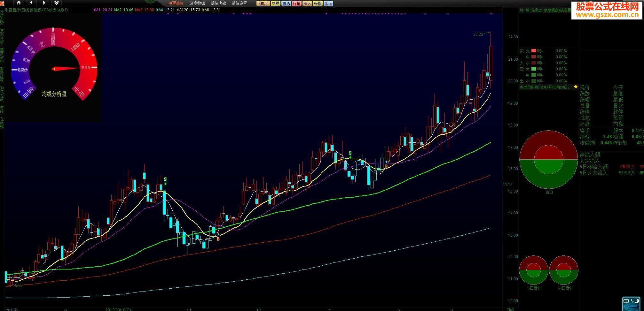Switch to the 分时走势 side tab
Image resolution: width=644 pixels, height=311 pixels.
(x=2, y=17)
